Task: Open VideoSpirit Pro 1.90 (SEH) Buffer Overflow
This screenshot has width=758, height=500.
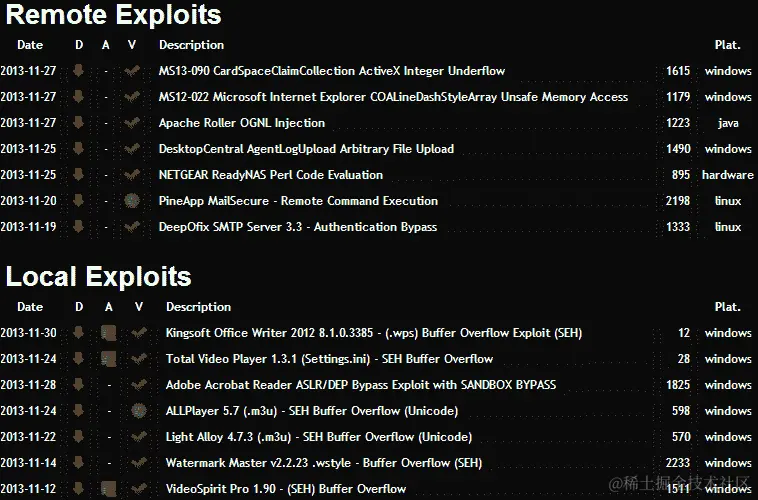Action: pos(286,489)
